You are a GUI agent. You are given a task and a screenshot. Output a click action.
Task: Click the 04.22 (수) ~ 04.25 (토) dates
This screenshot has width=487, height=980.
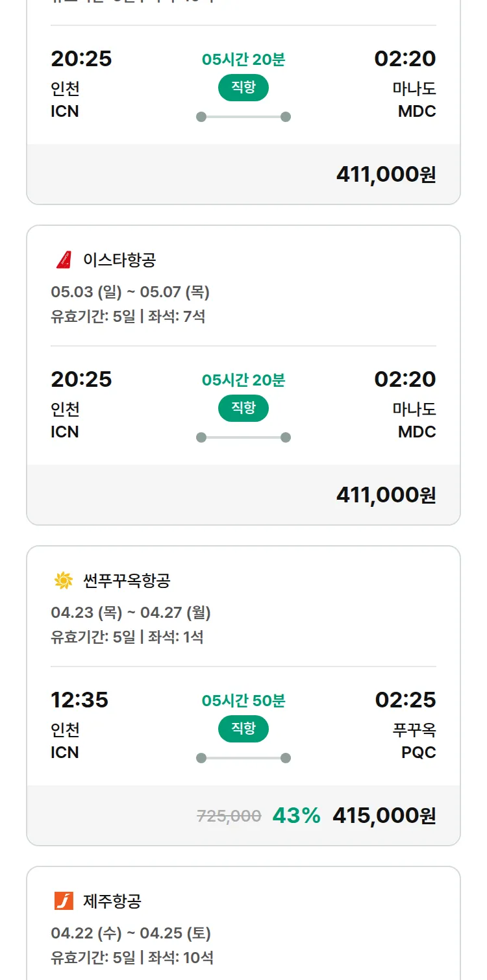(x=131, y=933)
